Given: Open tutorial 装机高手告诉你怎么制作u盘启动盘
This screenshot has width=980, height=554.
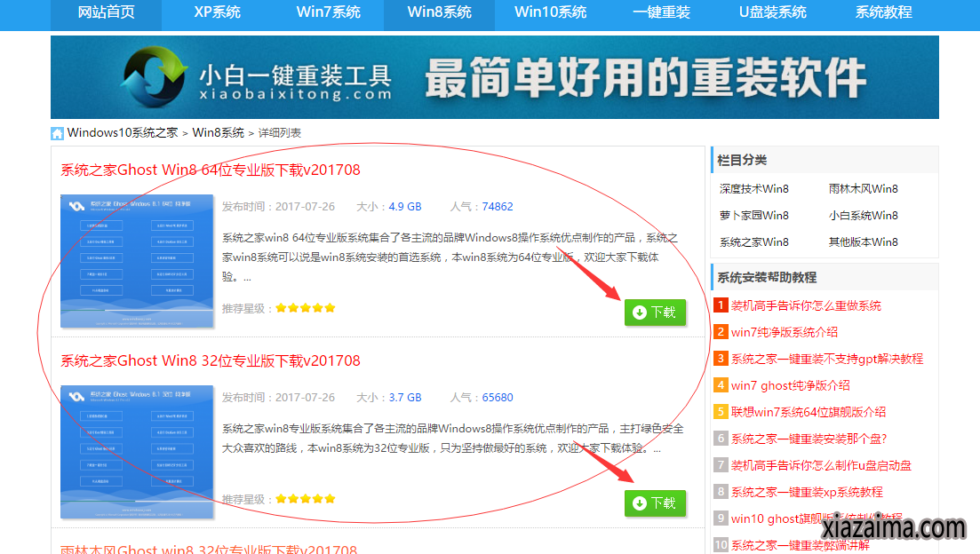Looking at the screenshot, I should (821, 465).
